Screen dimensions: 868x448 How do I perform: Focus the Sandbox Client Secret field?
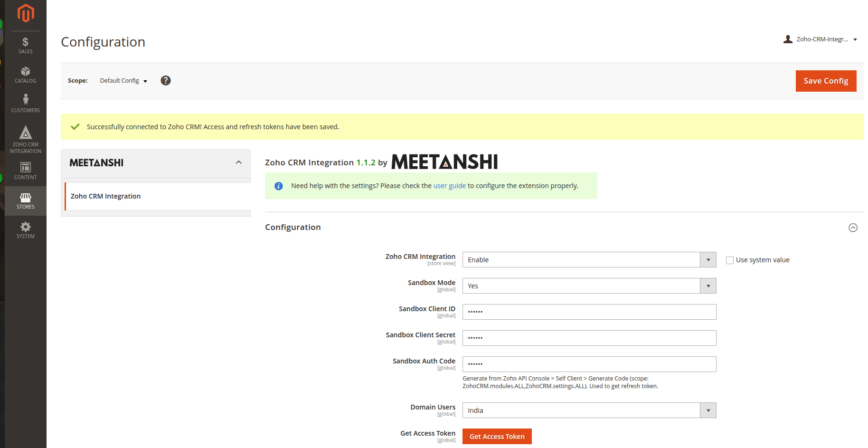click(x=589, y=338)
